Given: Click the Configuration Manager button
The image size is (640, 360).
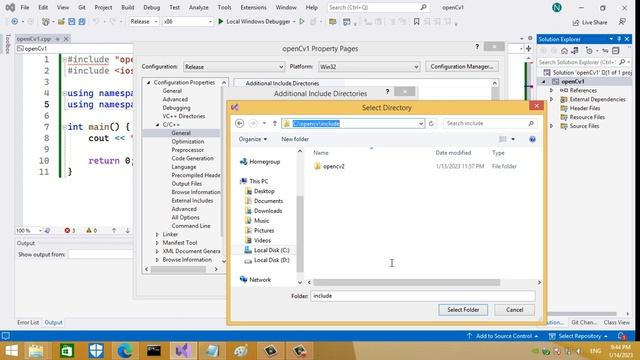Looking at the screenshot, I should coord(462,67).
